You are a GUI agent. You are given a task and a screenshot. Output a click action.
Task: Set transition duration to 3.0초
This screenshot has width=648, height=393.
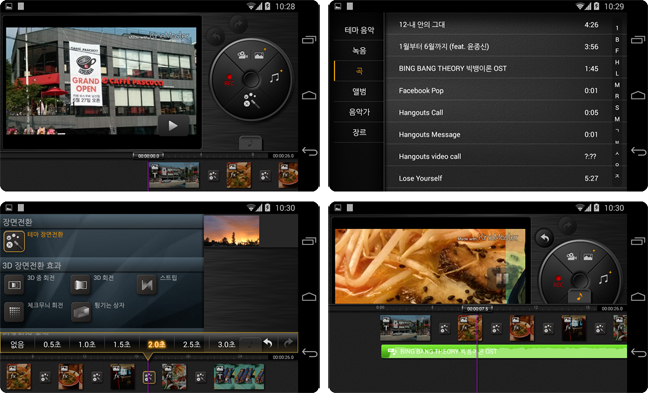226,344
